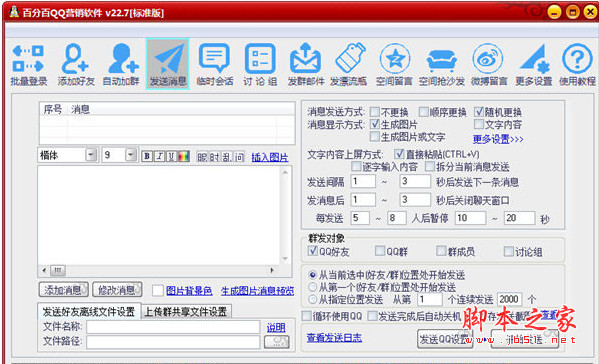Toggle bold B formatting button
599x364 pixels.
147,156
